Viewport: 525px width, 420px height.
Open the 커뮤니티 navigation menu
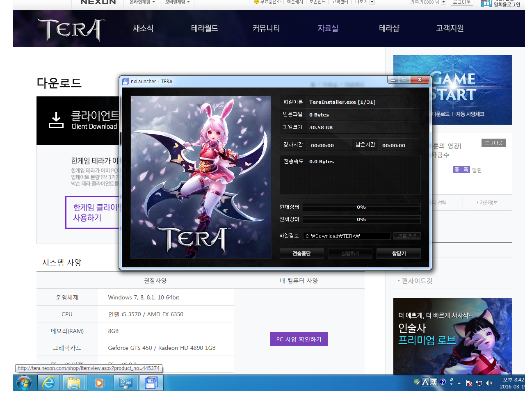click(266, 28)
